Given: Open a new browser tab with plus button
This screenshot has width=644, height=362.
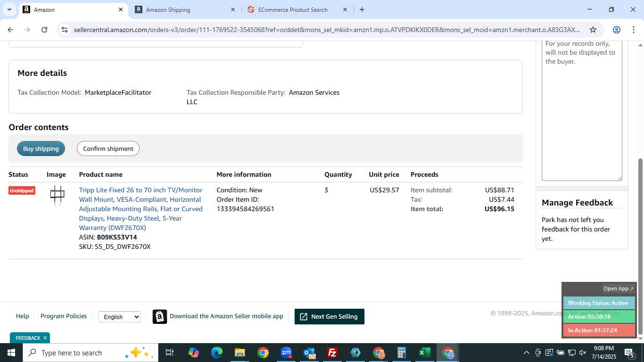Looking at the screenshot, I should [362, 9].
